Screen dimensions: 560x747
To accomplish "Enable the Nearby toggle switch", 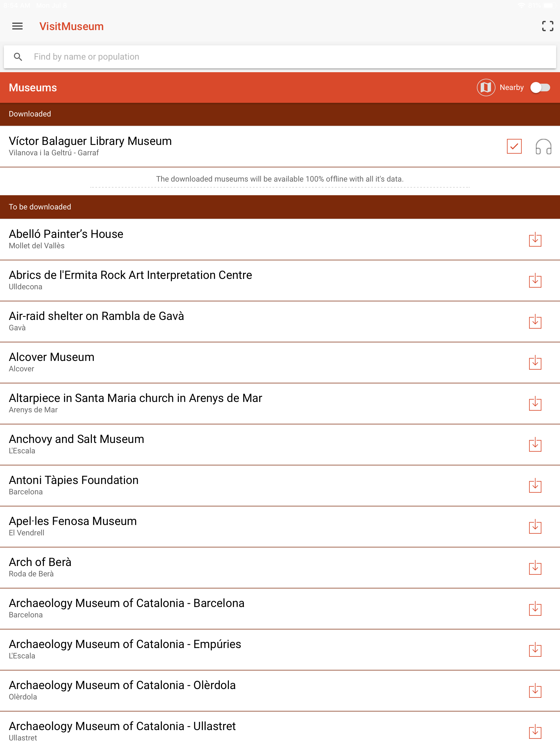I will click(540, 87).
